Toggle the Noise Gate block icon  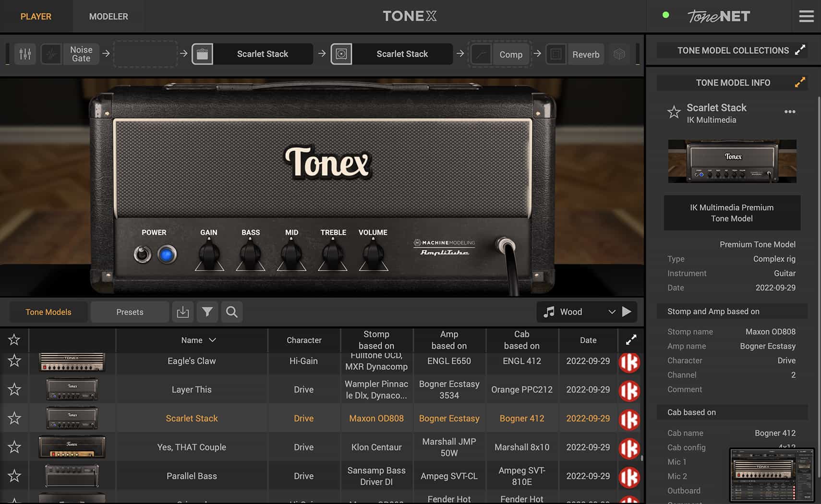coord(51,54)
